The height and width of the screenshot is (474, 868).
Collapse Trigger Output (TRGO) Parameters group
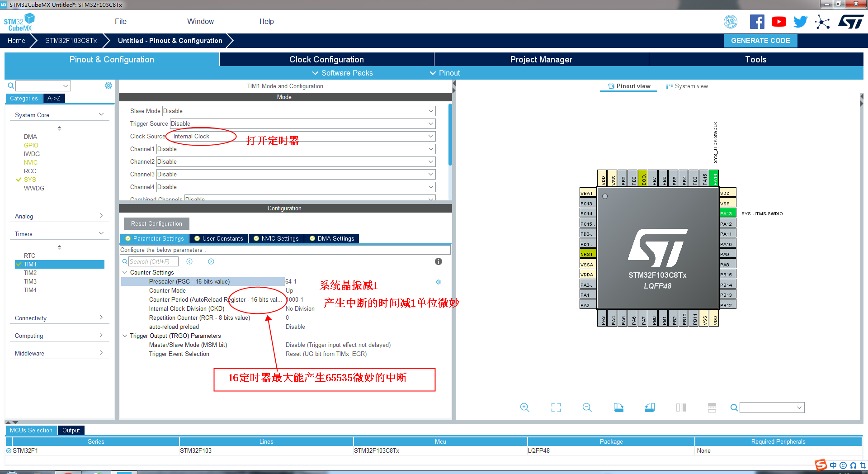(x=125, y=336)
